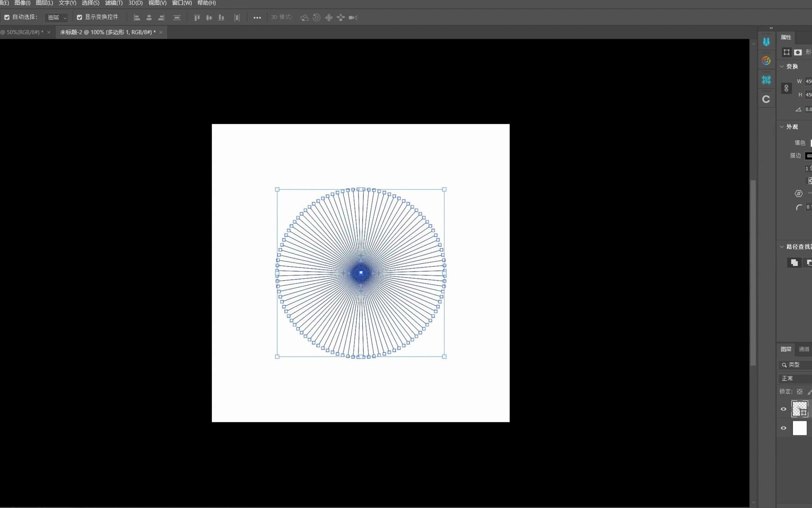The height and width of the screenshot is (508, 812).
Task: Click the combine shapes pathfinder icon
Action: click(x=794, y=263)
